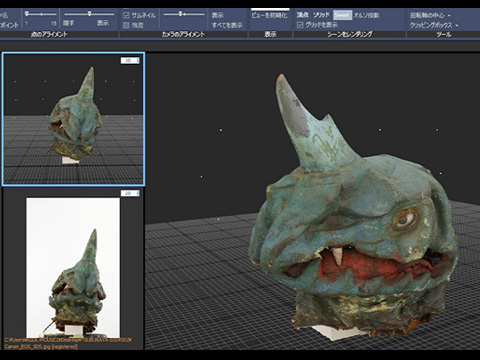Select the 2D source photo pane
The height and width of the screenshot is (360, 480).
click(x=73, y=269)
